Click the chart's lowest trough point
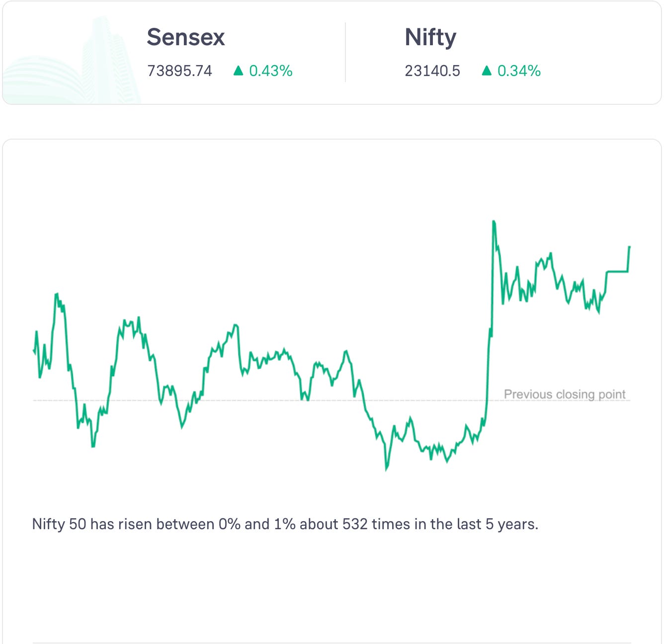This screenshot has width=664, height=644. [x=386, y=469]
